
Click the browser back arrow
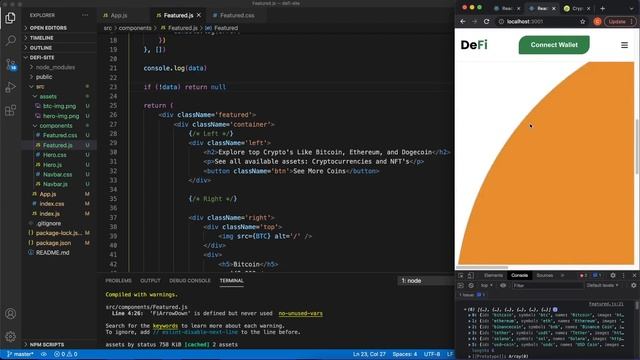(463, 22)
